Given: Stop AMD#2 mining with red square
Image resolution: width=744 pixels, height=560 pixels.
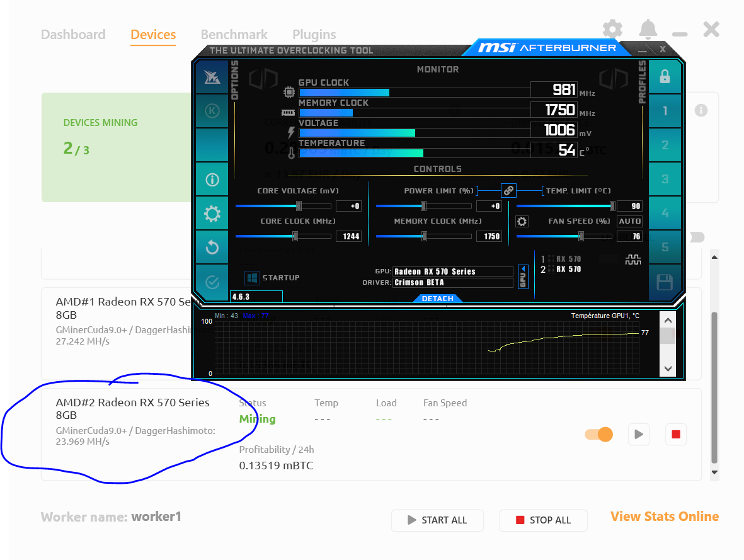Looking at the screenshot, I should pyautogui.click(x=676, y=434).
